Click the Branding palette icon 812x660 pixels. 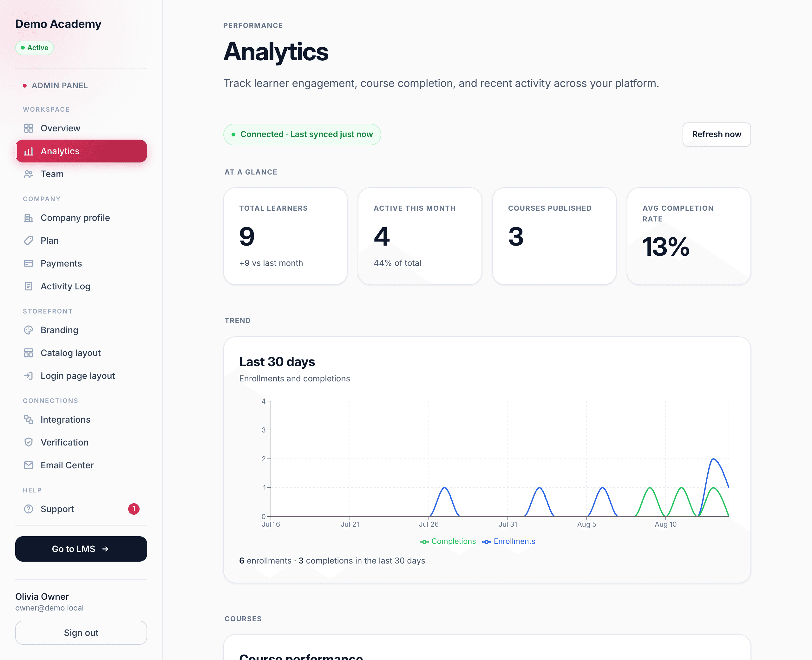(x=29, y=330)
